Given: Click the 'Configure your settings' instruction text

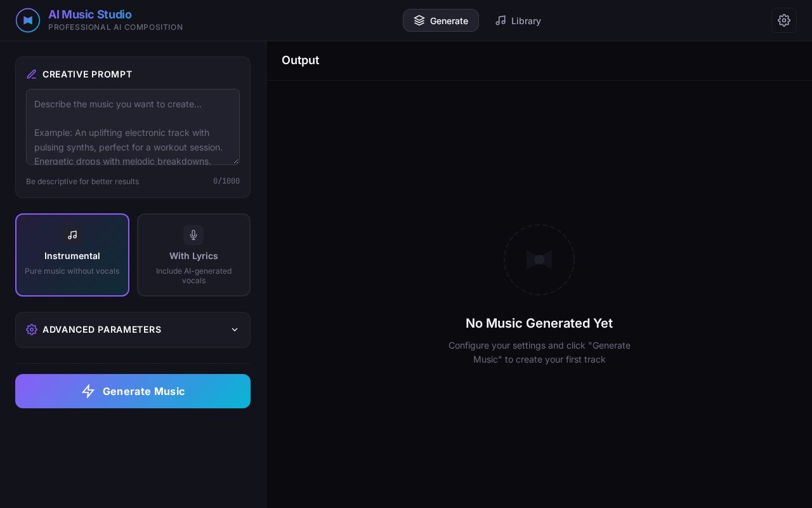Looking at the screenshot, I should [539, 352].
